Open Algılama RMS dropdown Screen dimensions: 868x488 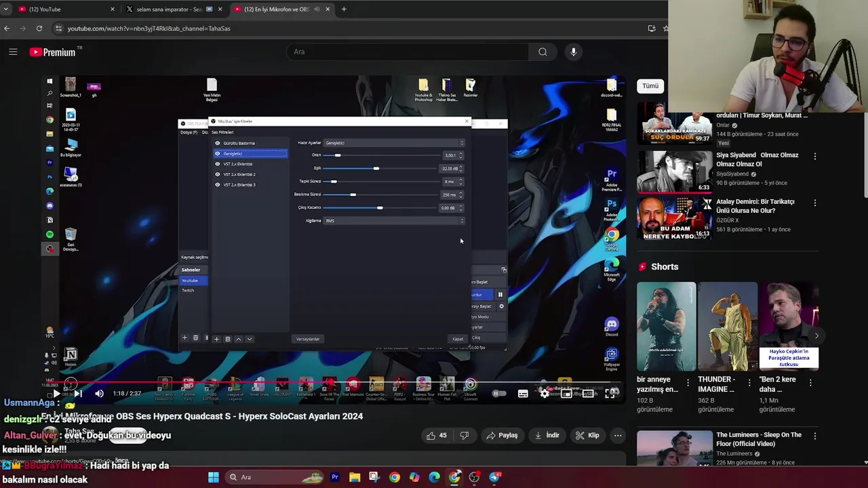click(x=394, y=220)
